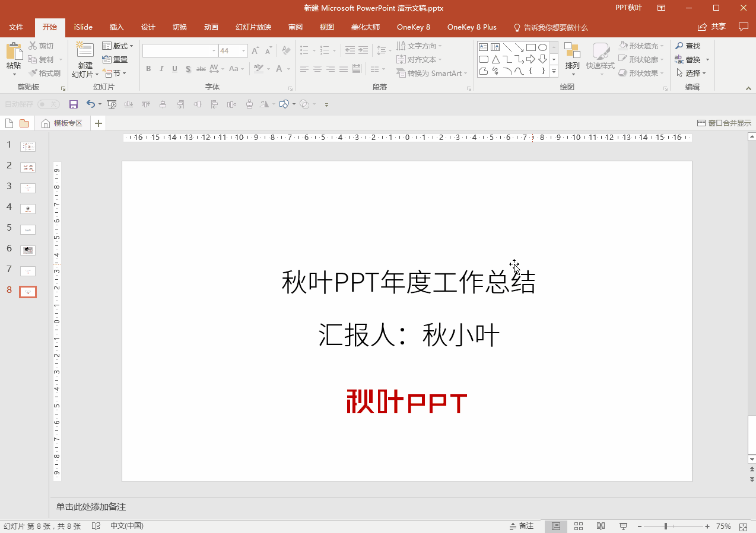This screenshot has height=533, width=756.
Task: Click the zoom out minus button
Action: click(640, 526)
